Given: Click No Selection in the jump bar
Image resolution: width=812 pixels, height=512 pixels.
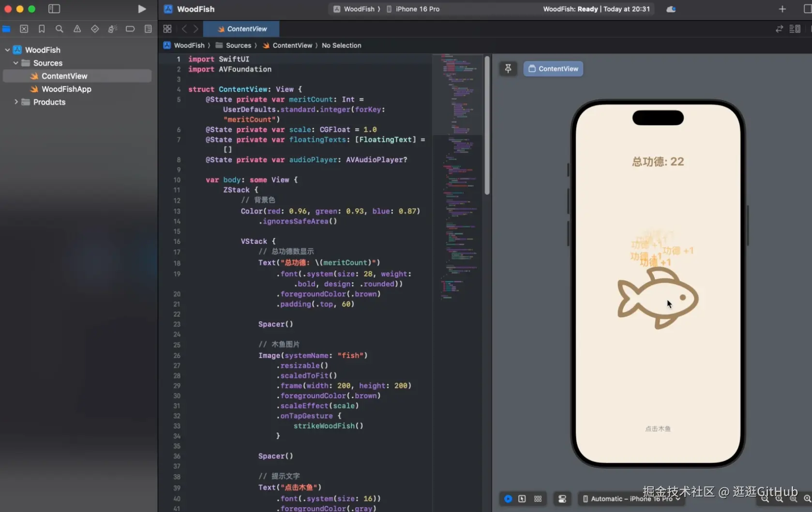Looking at the screenshot, I should click(342, 45).
